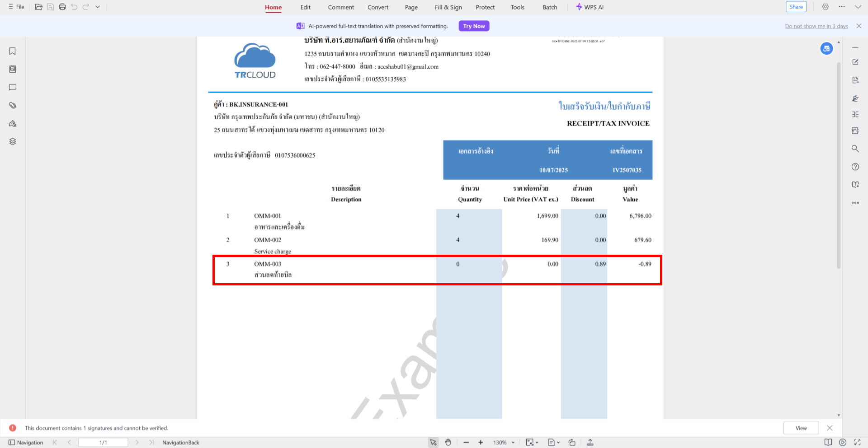Screen dimensions: 868x448
Task: Click the blue floating translate button
Action: pyautogui.click(x=827, y=48)
